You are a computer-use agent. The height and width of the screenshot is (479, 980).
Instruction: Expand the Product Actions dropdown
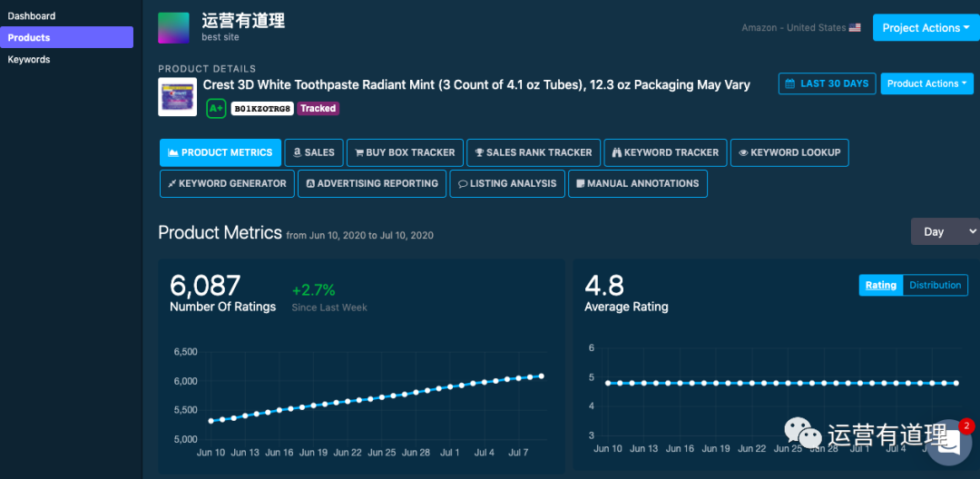coord(926,83)
